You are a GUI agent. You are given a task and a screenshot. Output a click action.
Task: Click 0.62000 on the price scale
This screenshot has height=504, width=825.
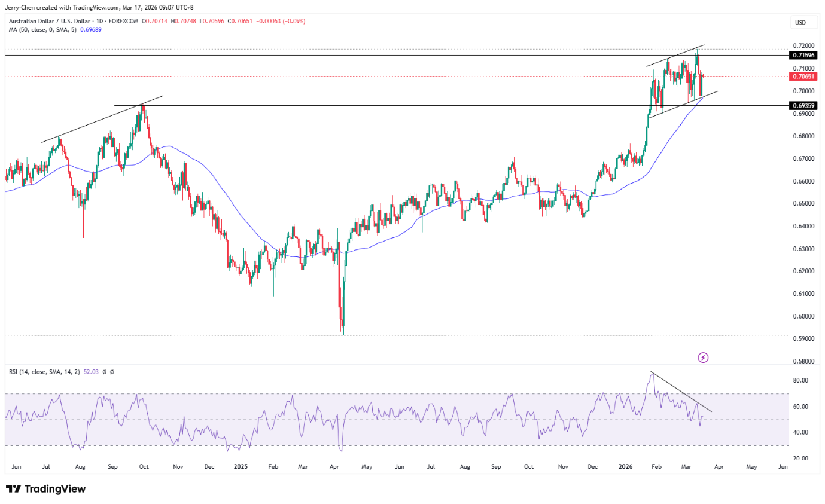coord(803,271)
